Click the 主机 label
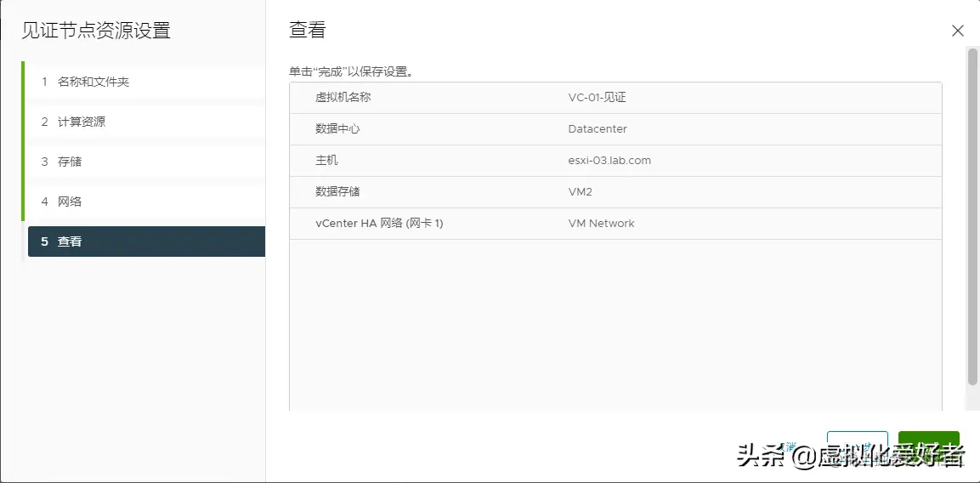 point(327,160)
